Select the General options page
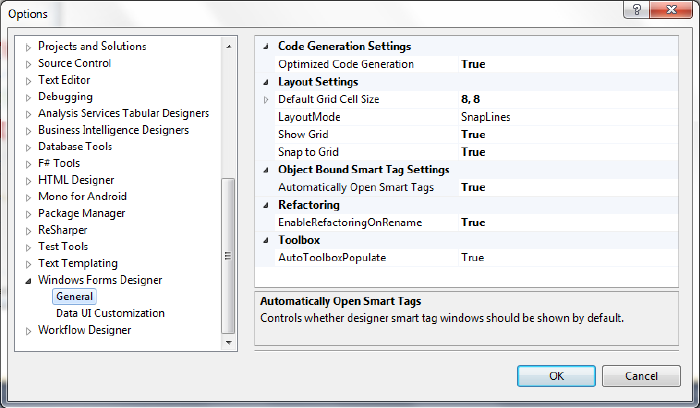 point(75,296)
